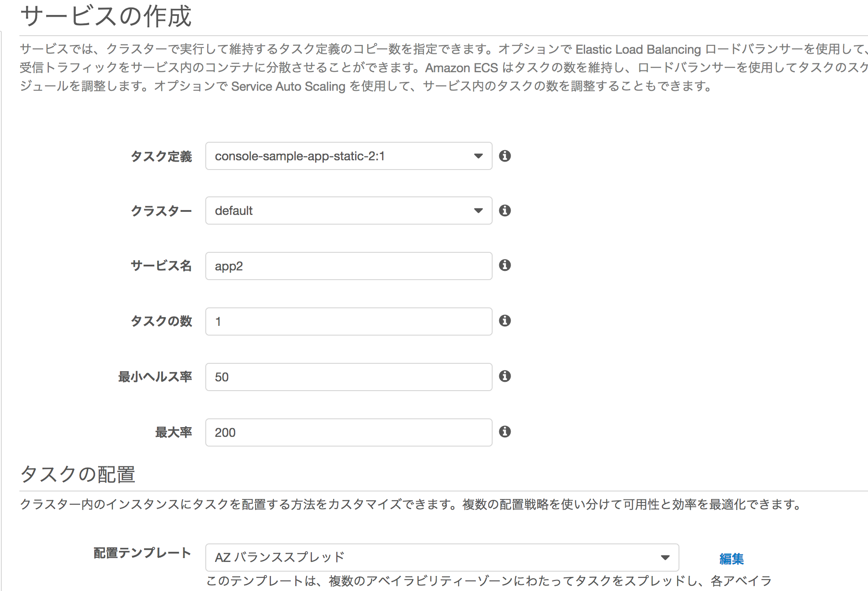868x591 pixels.
Task: Expand the タスク定義 selector via its caret arrow
Action: coord(479,156)
